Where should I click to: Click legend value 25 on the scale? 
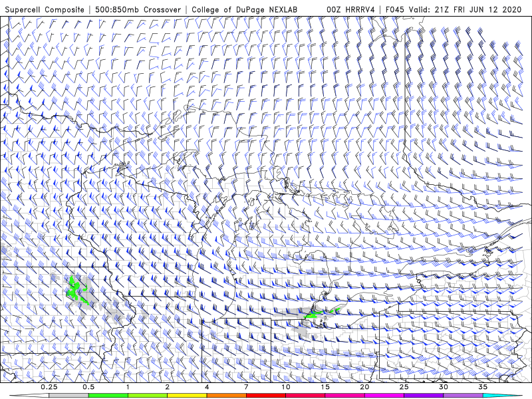tap(404, 387)
